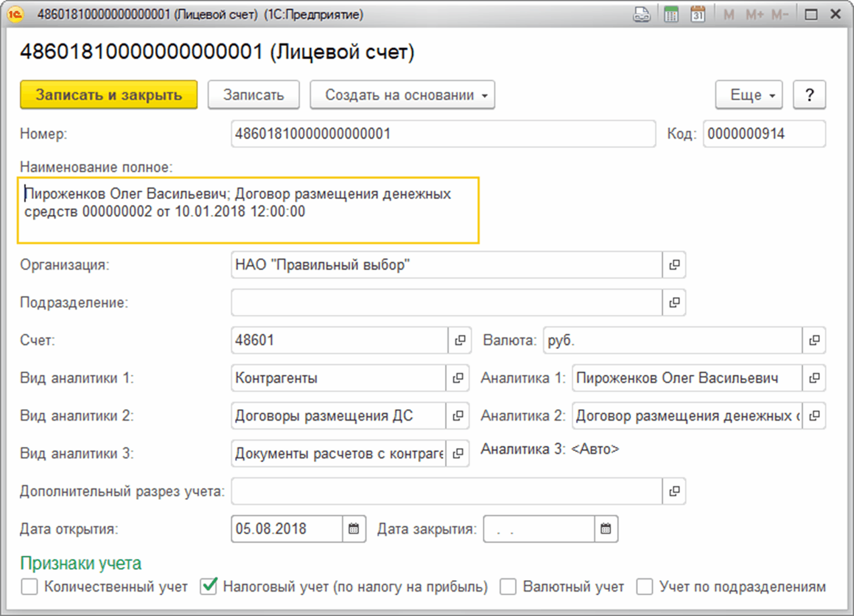This screenshot has height=616, width=854.
Task: Open the Еще dropdown menu
Action: pyautogui.click(x=749, y=95)
